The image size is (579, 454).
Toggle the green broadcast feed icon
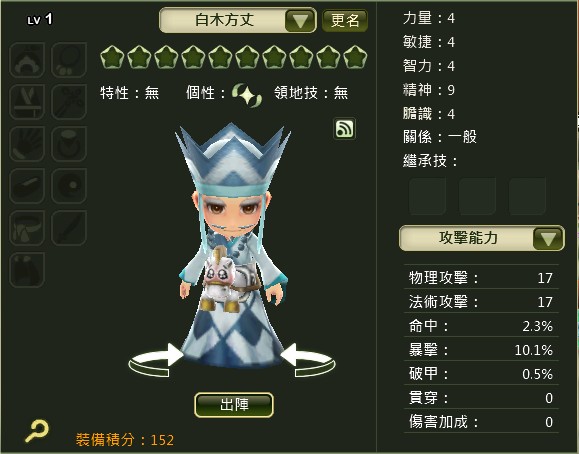pos(345,129)
